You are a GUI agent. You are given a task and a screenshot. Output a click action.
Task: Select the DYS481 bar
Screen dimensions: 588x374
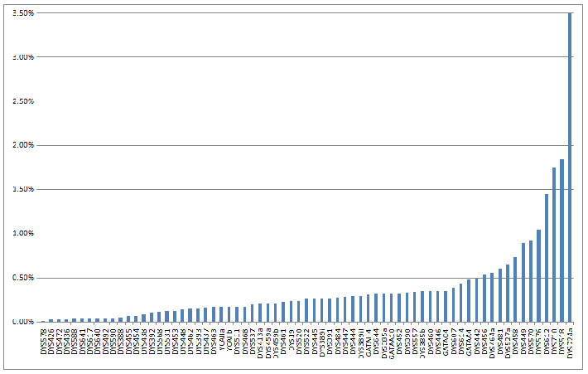(500, 295)
